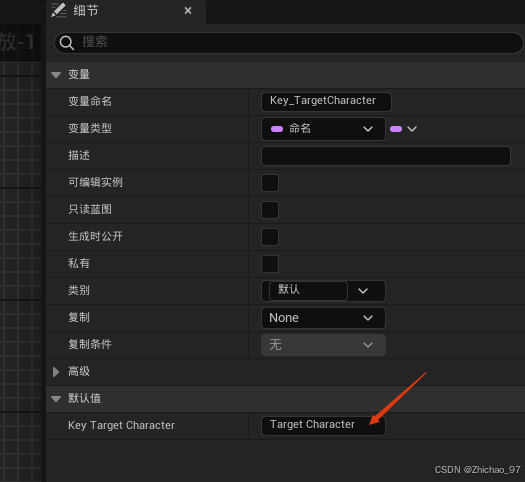Screen dimensions: 525x482
Task: Select the 细节 tab label
Action: click(86, 11)
